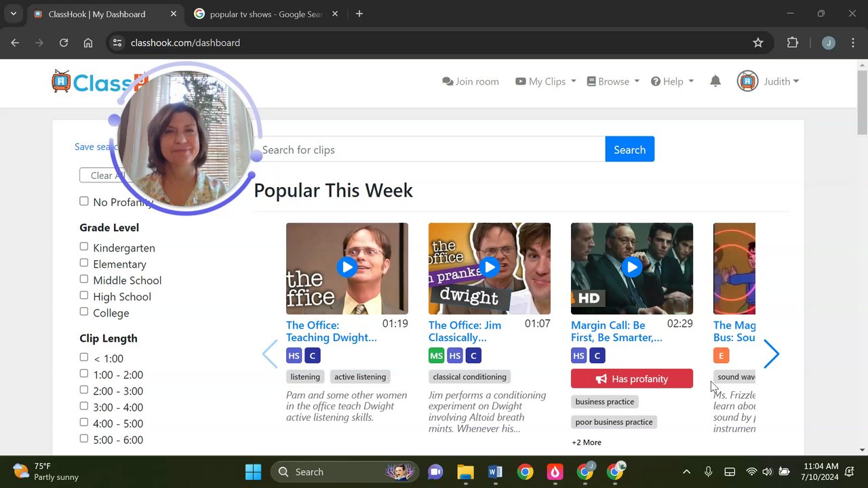This screenshot has width=868, height=488.
Task: Expand the My Clips dropdown
Action: (x=545, y=81)
